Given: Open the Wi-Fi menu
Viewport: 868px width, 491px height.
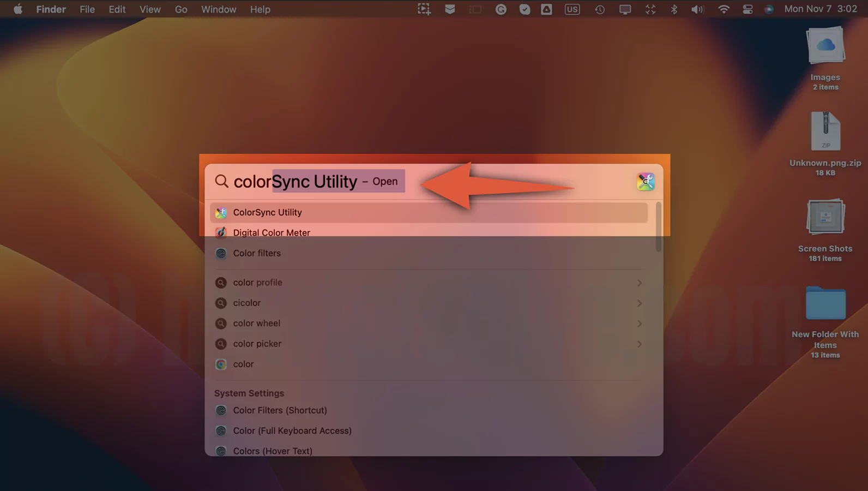Looking at the screenshot, I should click(724, 9).
